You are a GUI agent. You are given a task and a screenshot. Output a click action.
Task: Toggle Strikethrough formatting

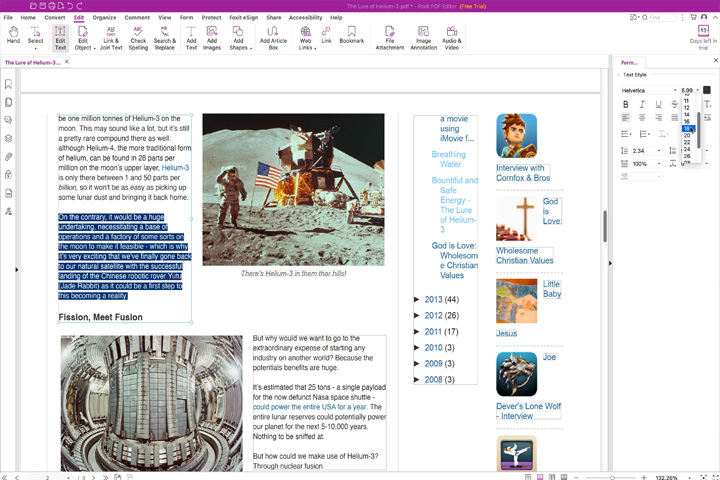pyautogui.click(x=674, y=104)
